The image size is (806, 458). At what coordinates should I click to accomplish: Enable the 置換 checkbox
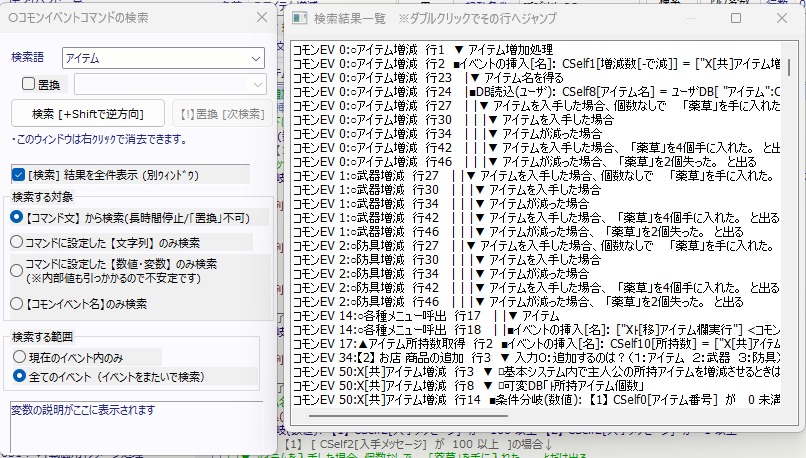click(29, 84)
